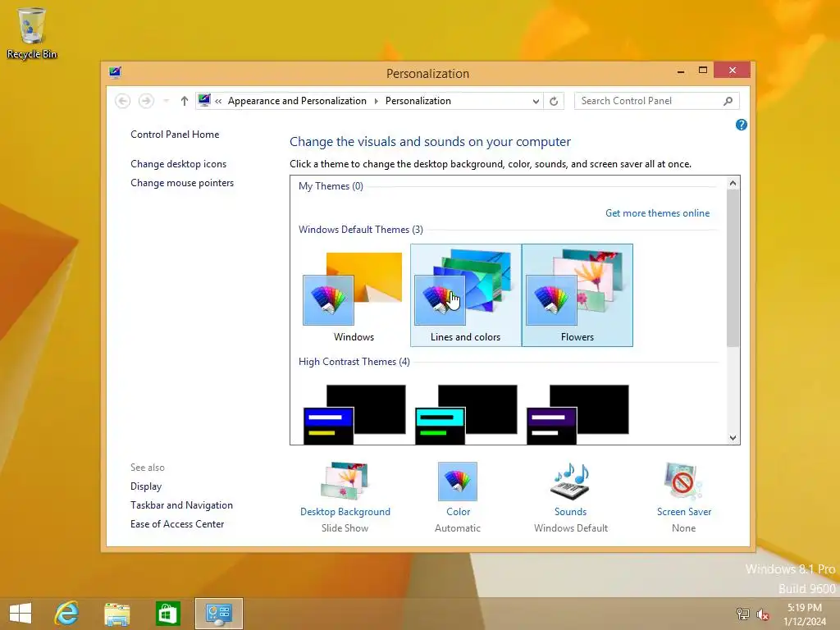Minimize the Personalization window
The image size is (840, 630).
tap(680, 71)
